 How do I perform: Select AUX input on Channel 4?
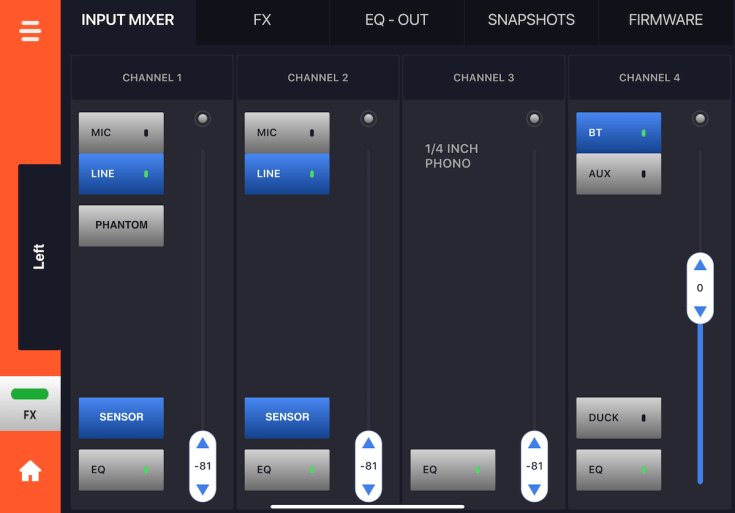(x=618, y=174)
